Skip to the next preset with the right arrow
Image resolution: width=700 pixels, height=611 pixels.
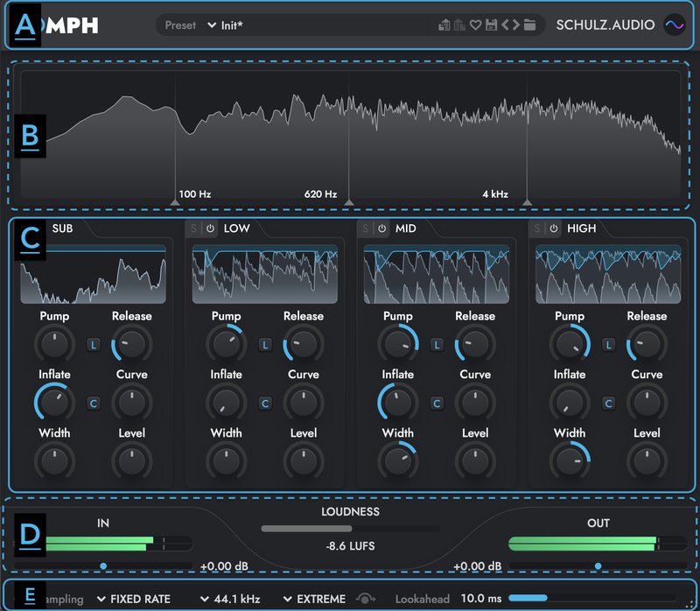pos(515,25)
